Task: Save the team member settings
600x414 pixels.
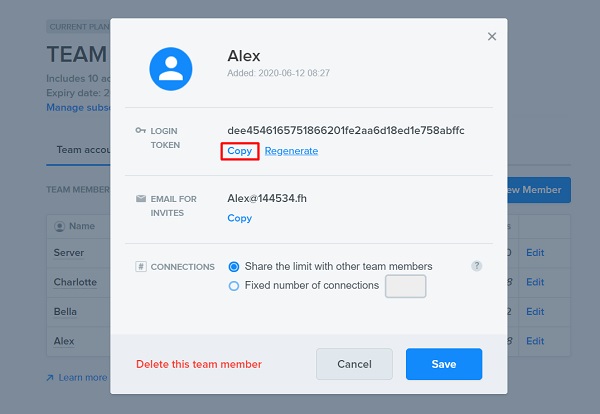Action: [444, 364]
